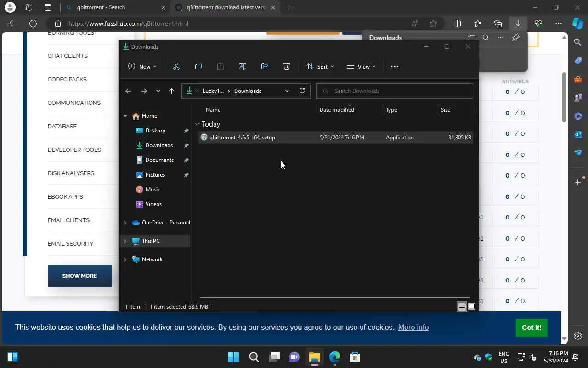Click the SHOW MORE button on webpage
The height and width of the screenshot is (368, 588).
(80, 276)
